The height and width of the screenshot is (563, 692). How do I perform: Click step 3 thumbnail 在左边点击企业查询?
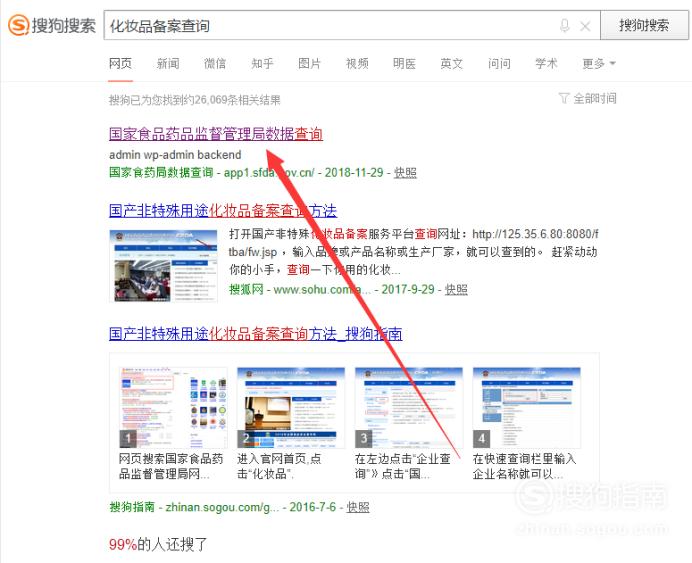pyautogui.click(x=409, y=407)
